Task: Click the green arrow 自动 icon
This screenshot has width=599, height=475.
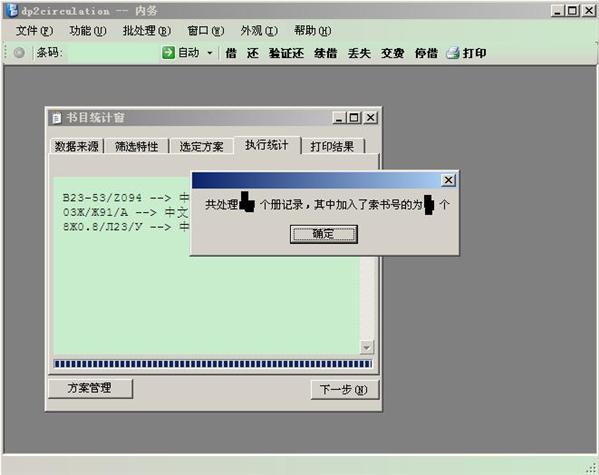Action: (168, 53)
